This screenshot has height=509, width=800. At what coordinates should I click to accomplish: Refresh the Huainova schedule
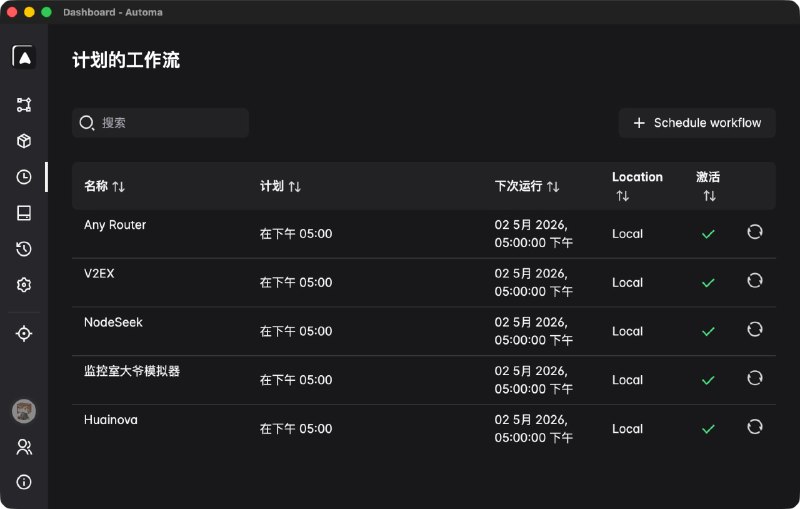click(755, 427)
